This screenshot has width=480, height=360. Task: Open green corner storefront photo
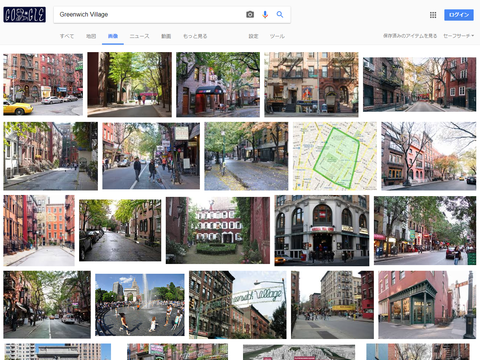[x=427, y=305]
